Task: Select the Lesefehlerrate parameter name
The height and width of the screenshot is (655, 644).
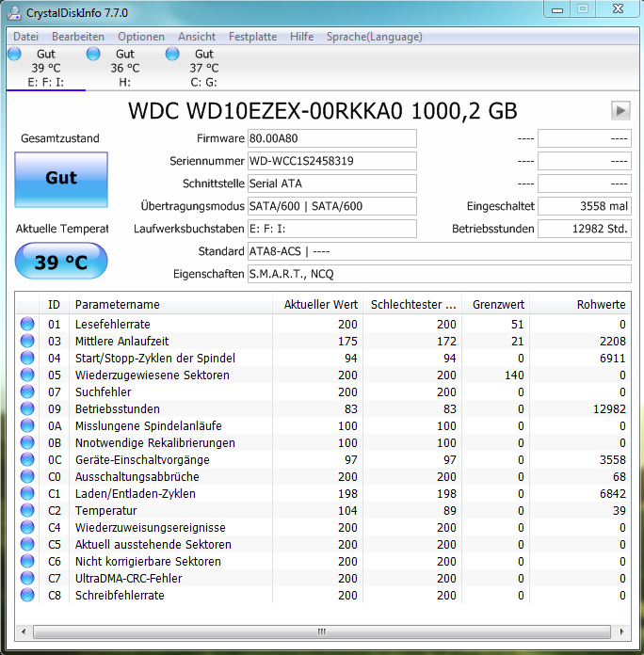Action: point(112,324)
